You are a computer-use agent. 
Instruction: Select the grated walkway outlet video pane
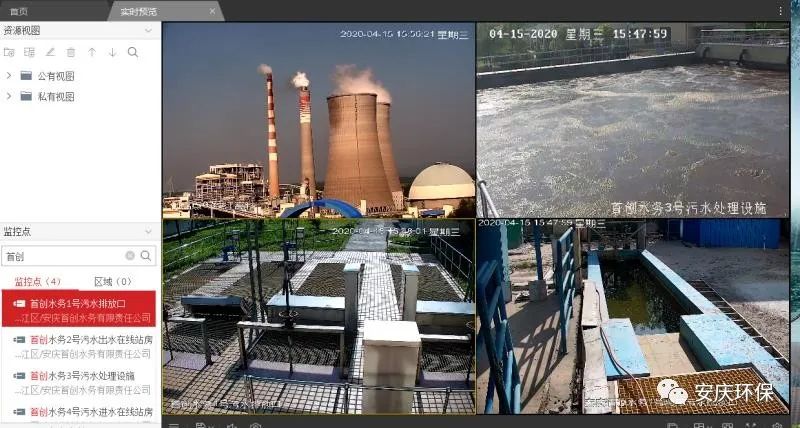click(x=319, y=316)
